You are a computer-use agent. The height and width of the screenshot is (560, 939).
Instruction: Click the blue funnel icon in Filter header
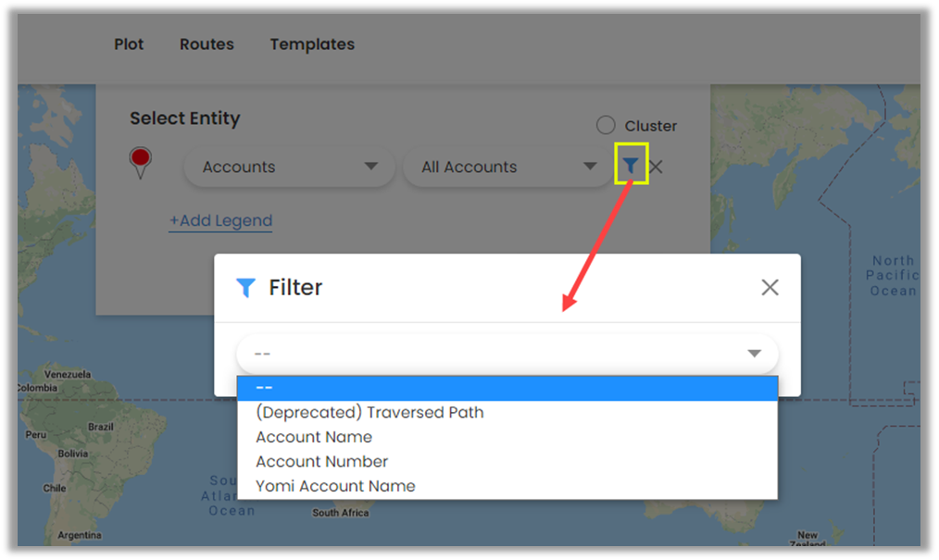[x=245, y=288]
